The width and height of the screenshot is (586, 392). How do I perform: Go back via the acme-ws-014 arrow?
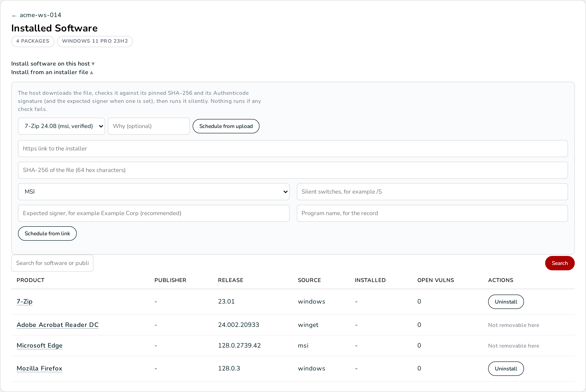[37, 15]
